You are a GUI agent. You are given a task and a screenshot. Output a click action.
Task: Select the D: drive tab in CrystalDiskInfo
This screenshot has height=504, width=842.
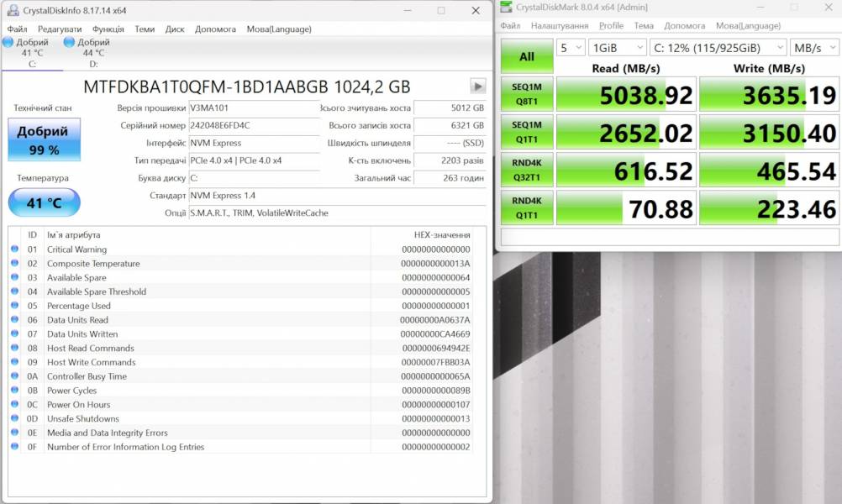[93, 53]
